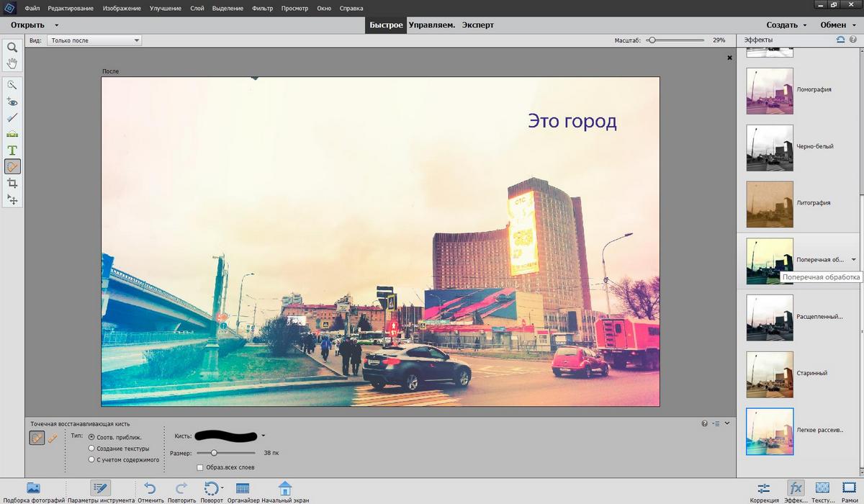This screenshot has width=864, height=504.
Task: Select Соотв. приближ. type radio
Action: pos(91,437)
